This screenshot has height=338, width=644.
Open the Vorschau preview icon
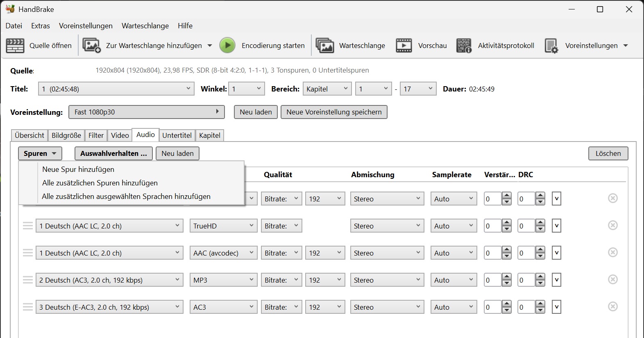[x=404, y=46]
